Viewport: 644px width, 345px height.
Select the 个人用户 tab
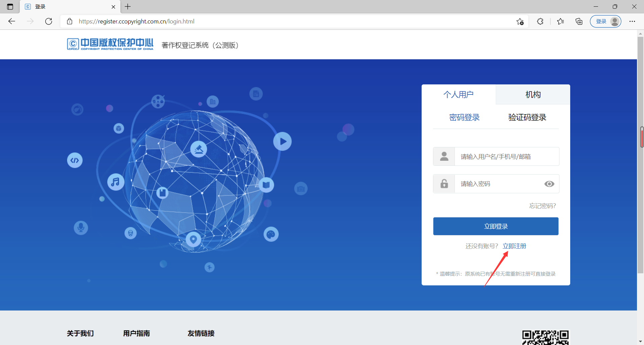[459, 94]
